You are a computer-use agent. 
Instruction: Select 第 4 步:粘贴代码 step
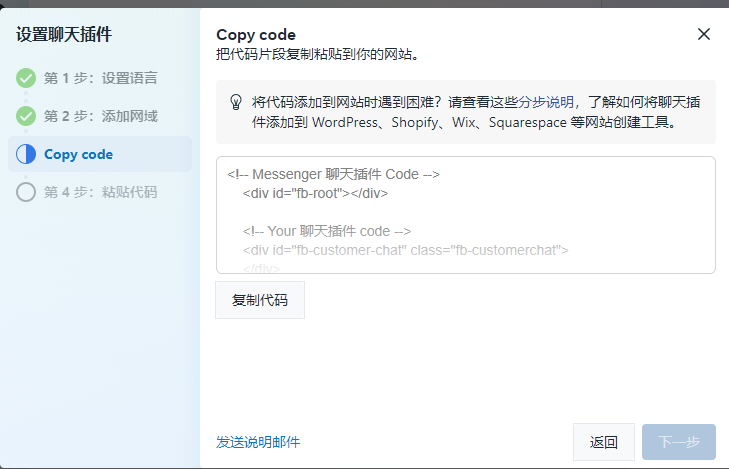coord(100,192)
